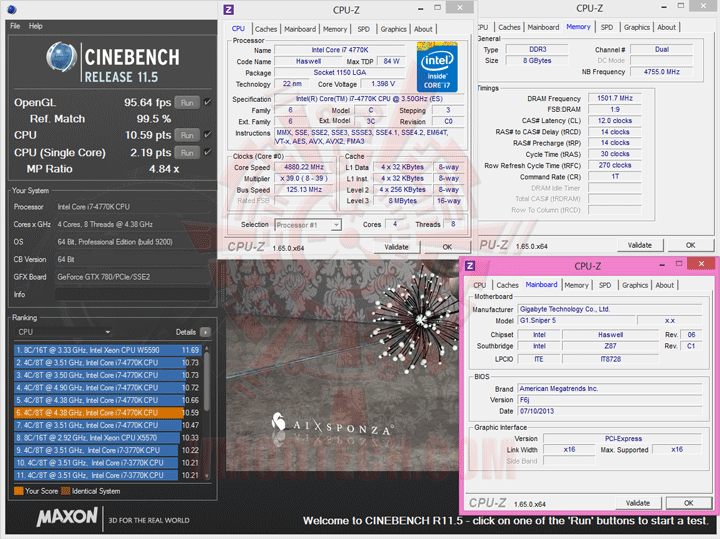Toggle the CPU test checkbox
The image size is (720, 539).
pos(208,135)
